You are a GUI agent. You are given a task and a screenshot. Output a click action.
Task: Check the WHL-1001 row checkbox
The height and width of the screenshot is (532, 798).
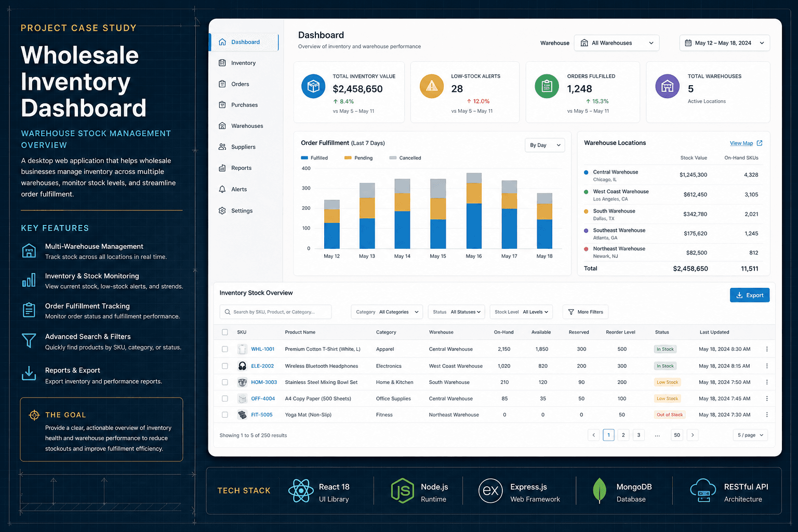(225, 349)
